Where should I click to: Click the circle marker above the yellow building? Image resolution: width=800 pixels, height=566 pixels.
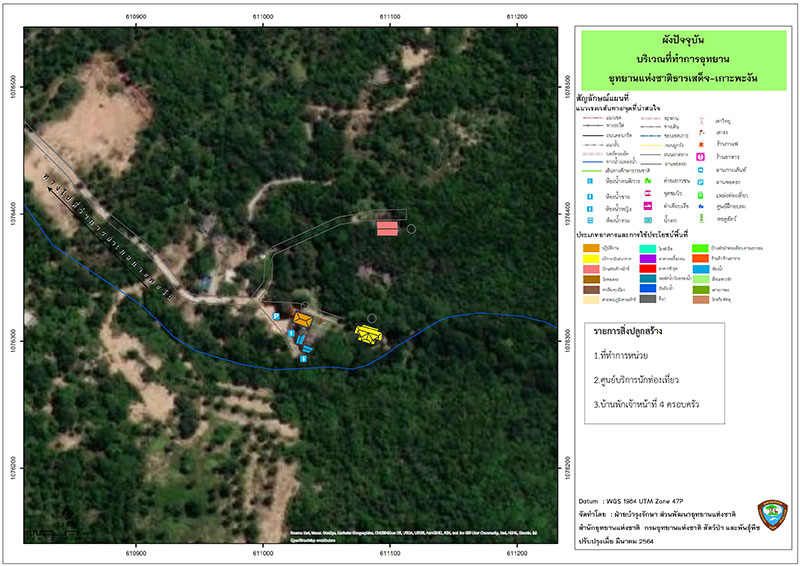(x=371, y=318)
